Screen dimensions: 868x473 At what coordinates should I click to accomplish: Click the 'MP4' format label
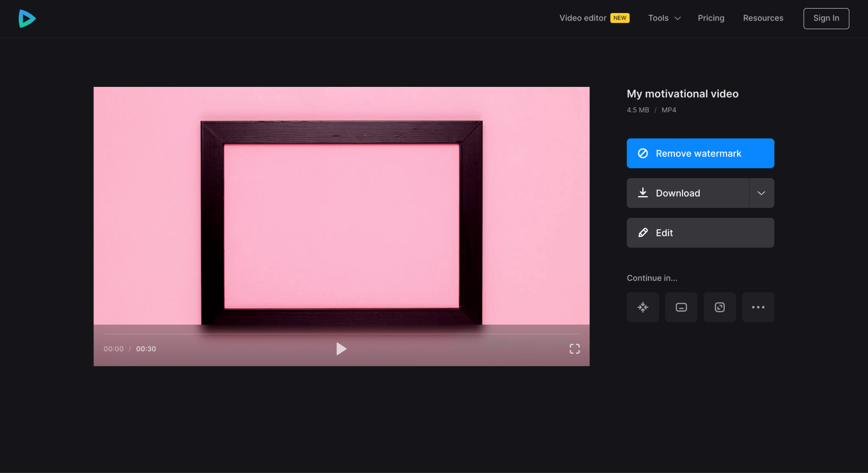[669, 110]
